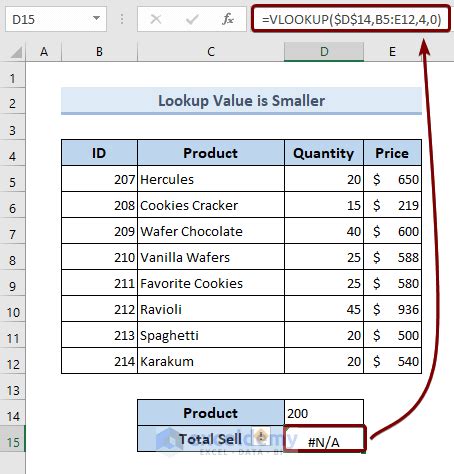Select column C header
The image size is (454, 474).
tap(211, 52)
